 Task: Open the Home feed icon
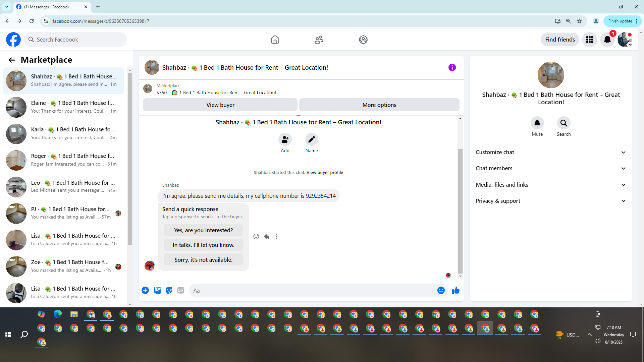[x=275, y=40]
